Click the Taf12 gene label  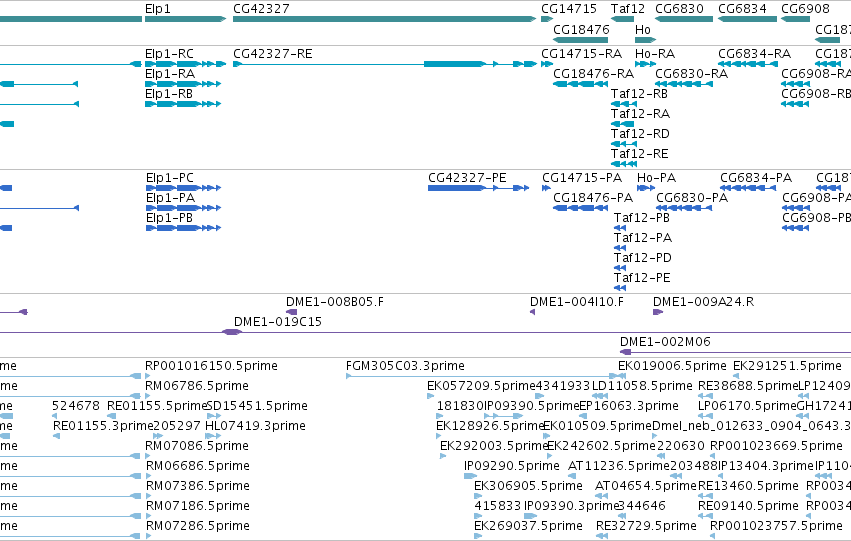tap(627, 9)
